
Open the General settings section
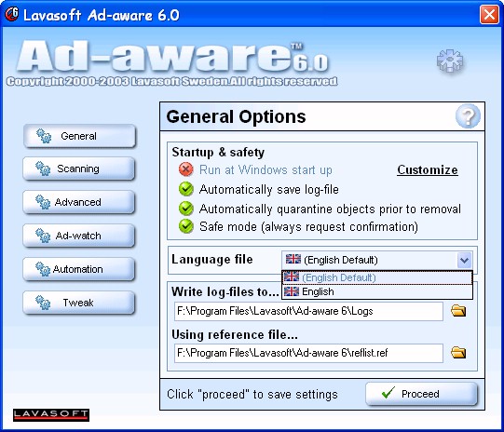point(80,136)
